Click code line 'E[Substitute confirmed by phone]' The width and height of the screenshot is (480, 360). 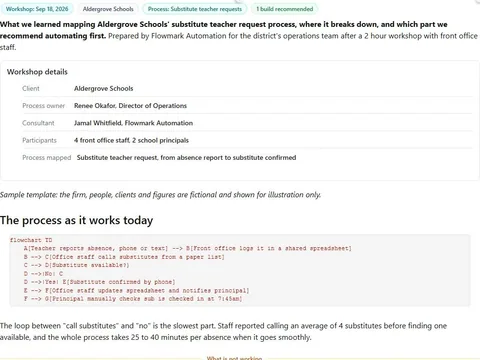99,282
